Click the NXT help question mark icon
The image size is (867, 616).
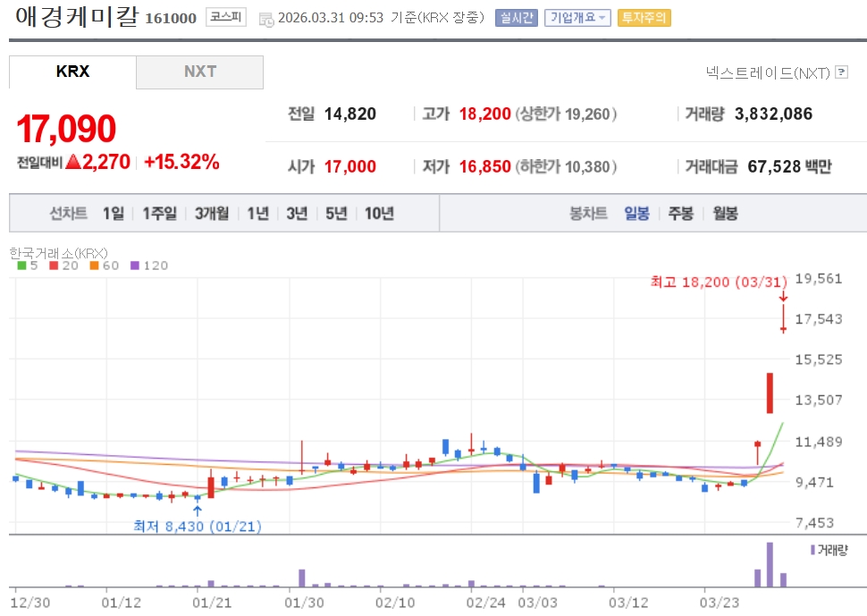click(x=841, y=72)
